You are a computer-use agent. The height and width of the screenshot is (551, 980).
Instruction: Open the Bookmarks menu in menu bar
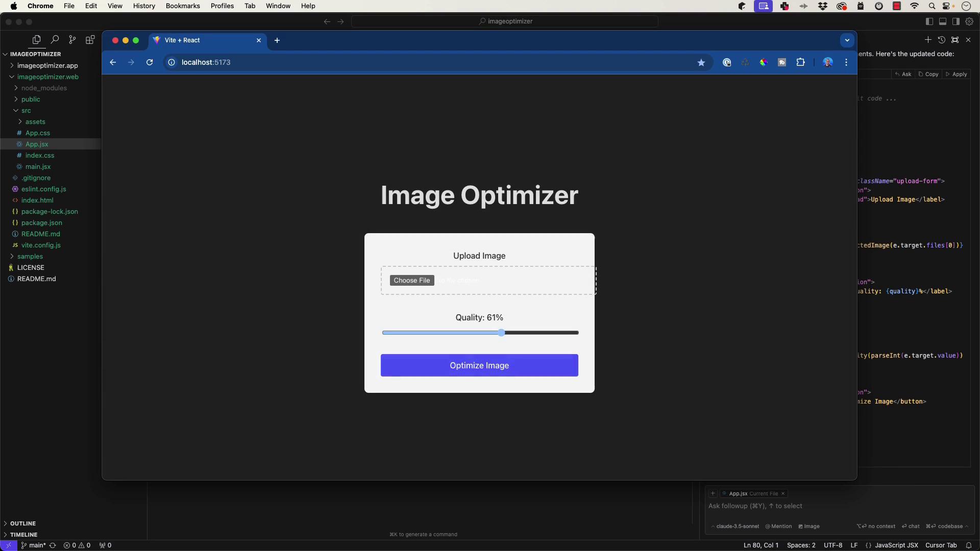tap(182, 6)
